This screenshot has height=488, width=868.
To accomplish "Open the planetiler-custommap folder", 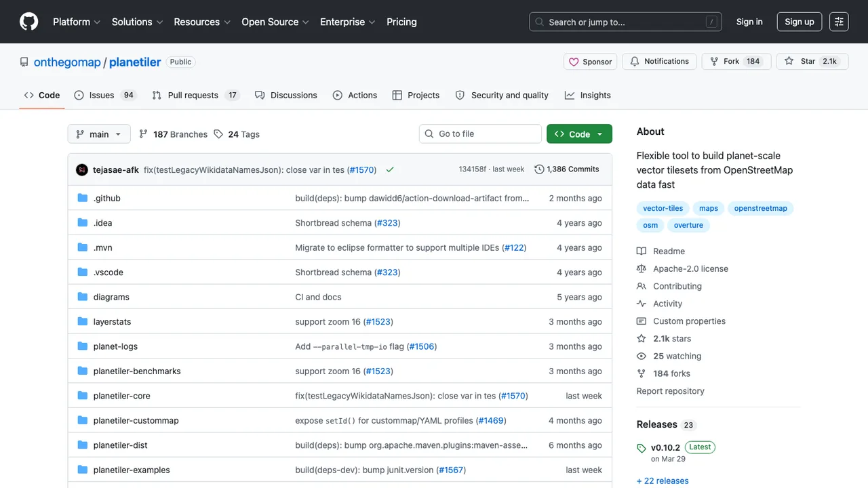I will pos(136,421).
